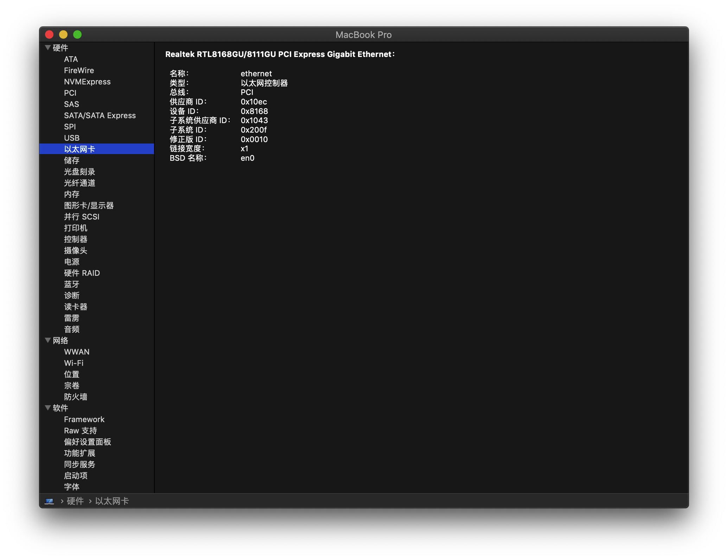The width and height of the screenshot is (728, 560).
Task: Select the 电源 power entry
Action: 72,262
